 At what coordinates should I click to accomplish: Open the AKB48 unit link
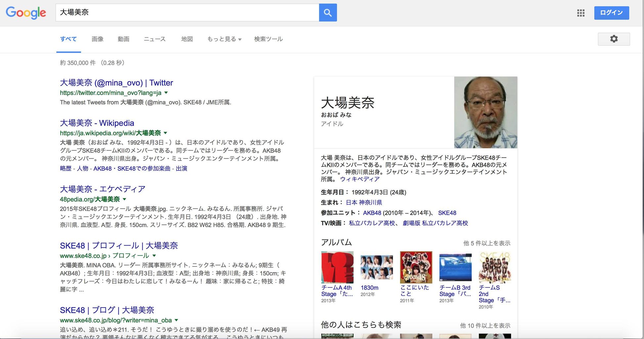372,213
